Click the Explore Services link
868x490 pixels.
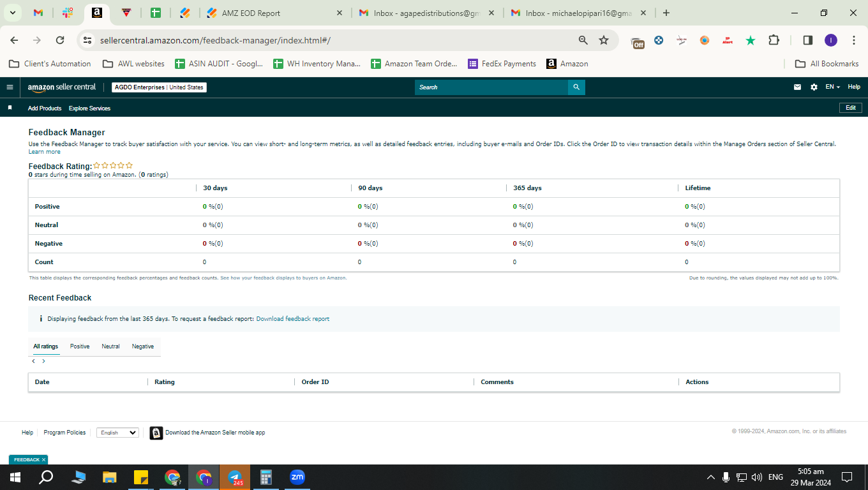pyautogui.click(x=89, y=108)
